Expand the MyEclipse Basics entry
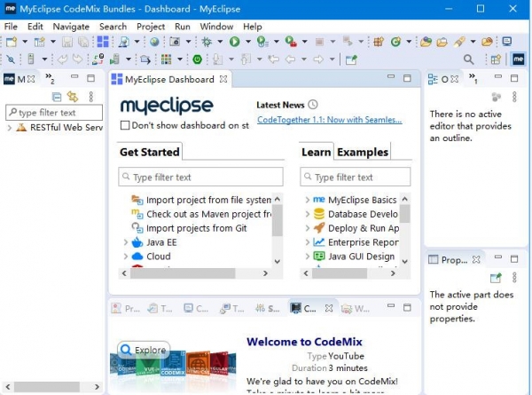 point(306,200)
